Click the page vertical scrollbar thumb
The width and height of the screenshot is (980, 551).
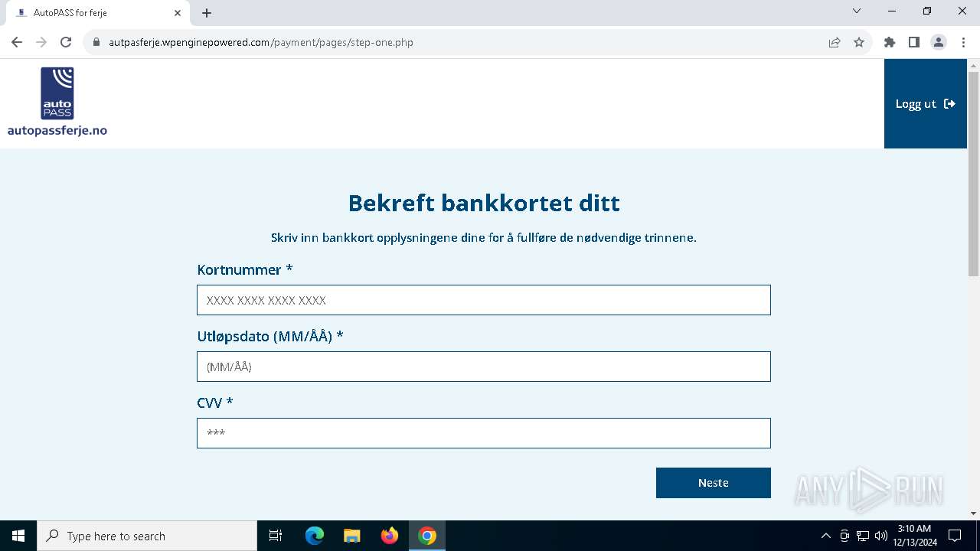click(973, 174)
